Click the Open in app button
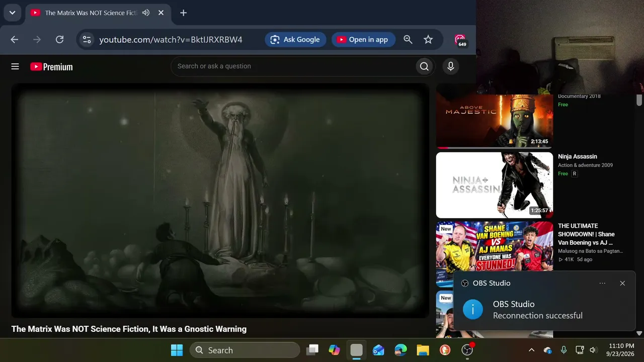 pyautogui.click(x=363, y=39)
